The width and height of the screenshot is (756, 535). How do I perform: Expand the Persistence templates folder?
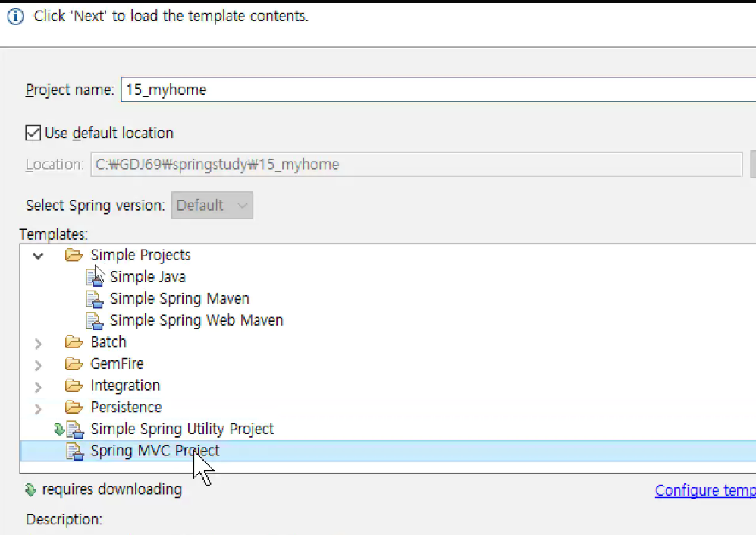click(38, 408)
